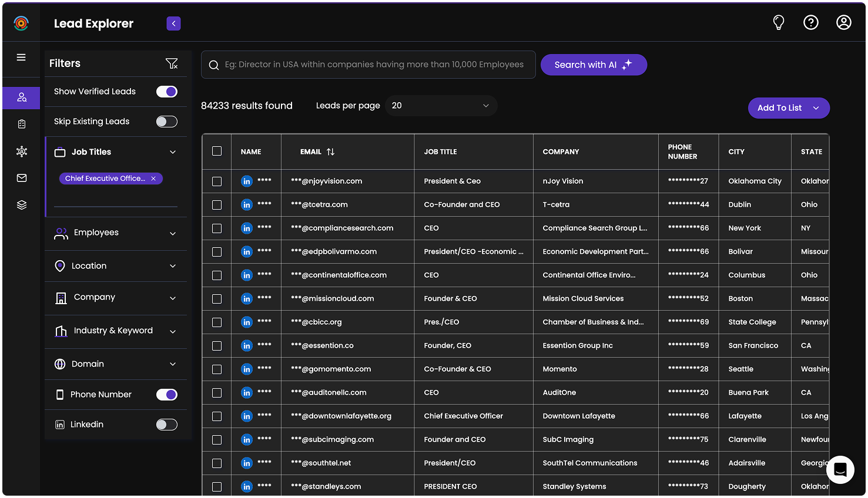Check the select-all checkbox in table header
Screen dimensions: 868x498
pos(217,152)
